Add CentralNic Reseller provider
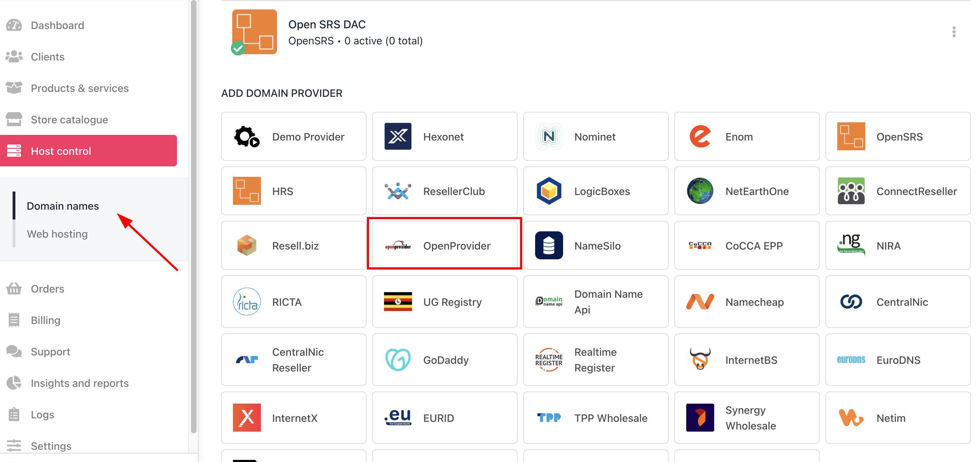 (x=293, y=360)
